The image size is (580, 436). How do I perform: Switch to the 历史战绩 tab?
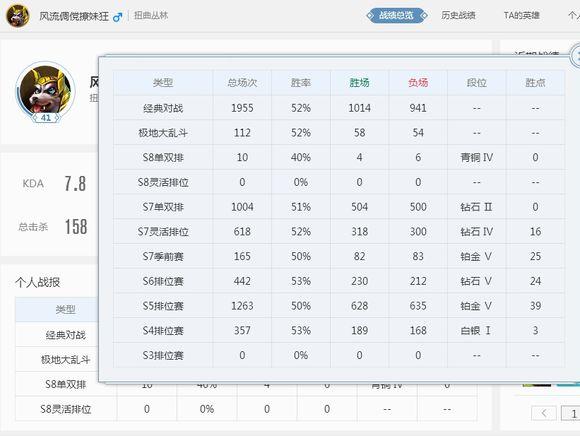tap(458, 16)
